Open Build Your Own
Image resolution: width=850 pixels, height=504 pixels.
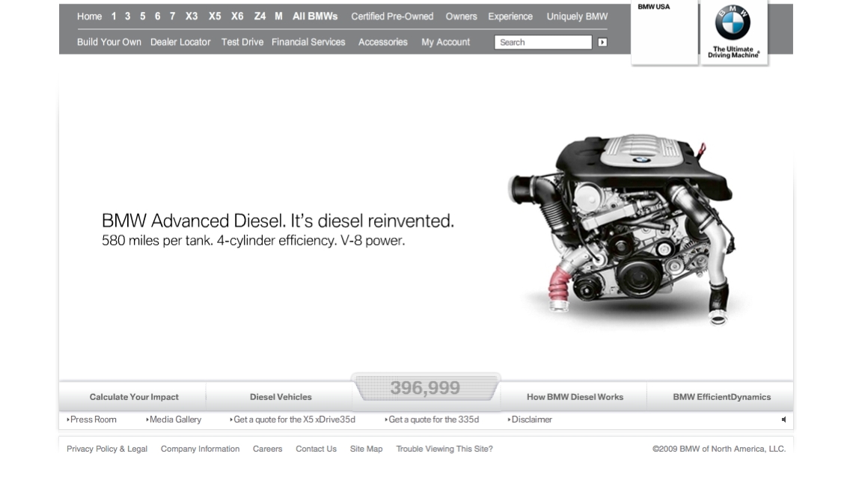[109, 42]
